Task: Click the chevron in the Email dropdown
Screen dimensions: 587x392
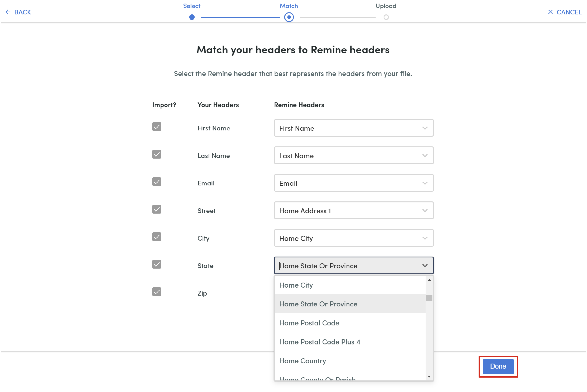Action: 425,183
